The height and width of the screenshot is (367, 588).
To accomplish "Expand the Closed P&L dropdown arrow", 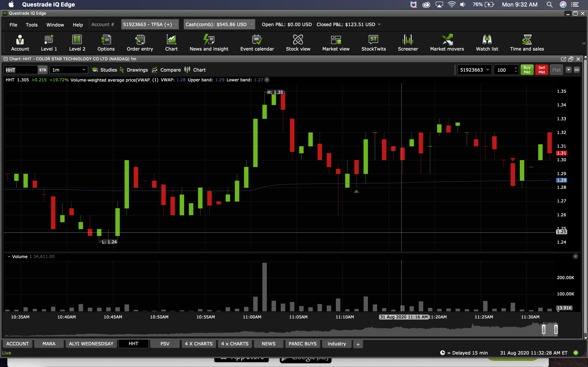I will pyautogui.click(x=379, y=24).
